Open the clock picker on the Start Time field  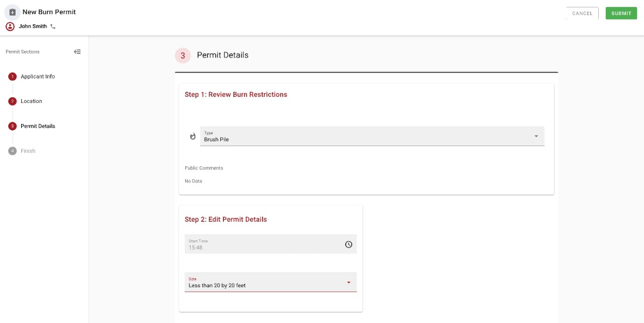point(348,244)
